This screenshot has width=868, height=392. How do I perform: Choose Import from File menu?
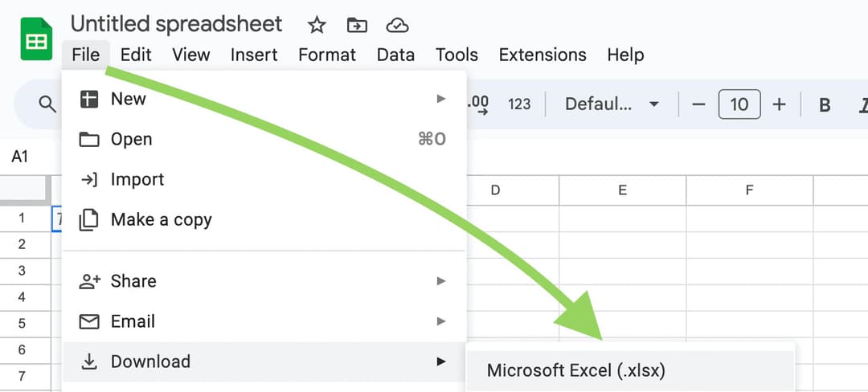pos(264,180)
